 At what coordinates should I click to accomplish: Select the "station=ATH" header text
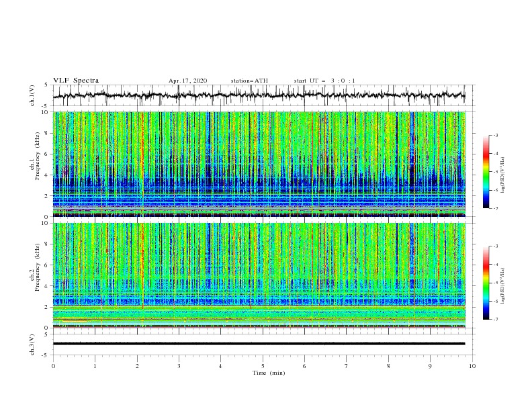pyautogui.click(x=249, y=81)
